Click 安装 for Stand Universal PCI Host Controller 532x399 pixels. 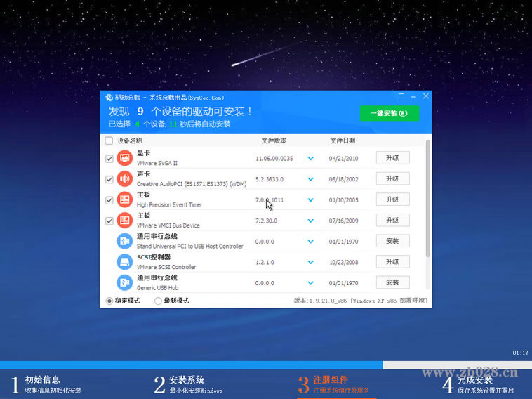(x=392, y=241)
